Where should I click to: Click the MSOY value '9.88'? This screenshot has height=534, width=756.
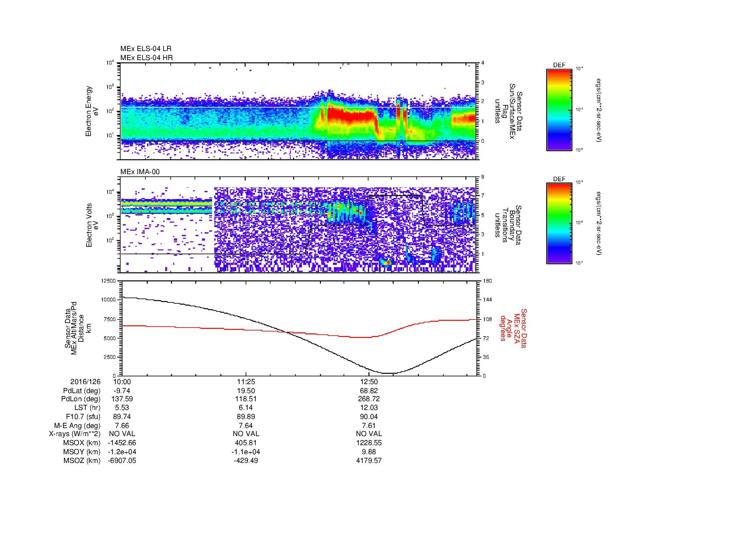coord(369,452)
